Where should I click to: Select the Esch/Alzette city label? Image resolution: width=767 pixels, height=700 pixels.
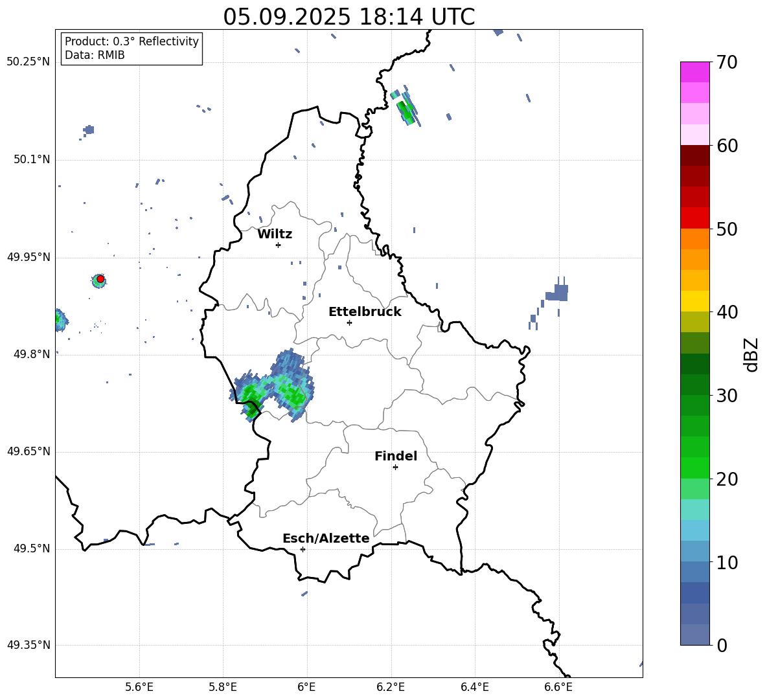pyautogui.click(x=326, y=538)
